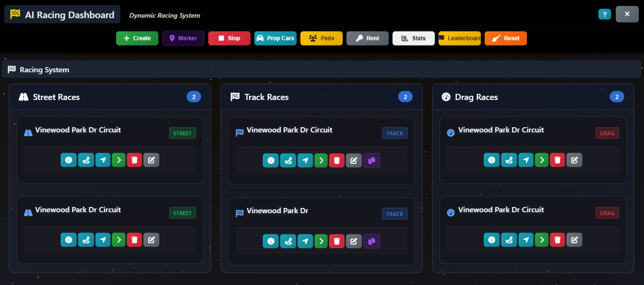Viewport: 644px width, 285px height.
Task: Start the first Drag race
Action: 542,160
